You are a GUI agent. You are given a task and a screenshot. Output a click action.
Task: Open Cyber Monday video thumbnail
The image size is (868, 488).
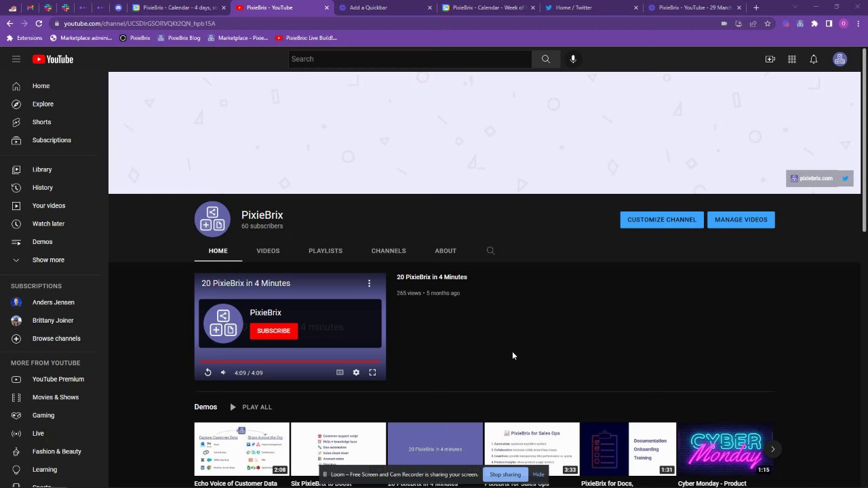coord(725,449)
